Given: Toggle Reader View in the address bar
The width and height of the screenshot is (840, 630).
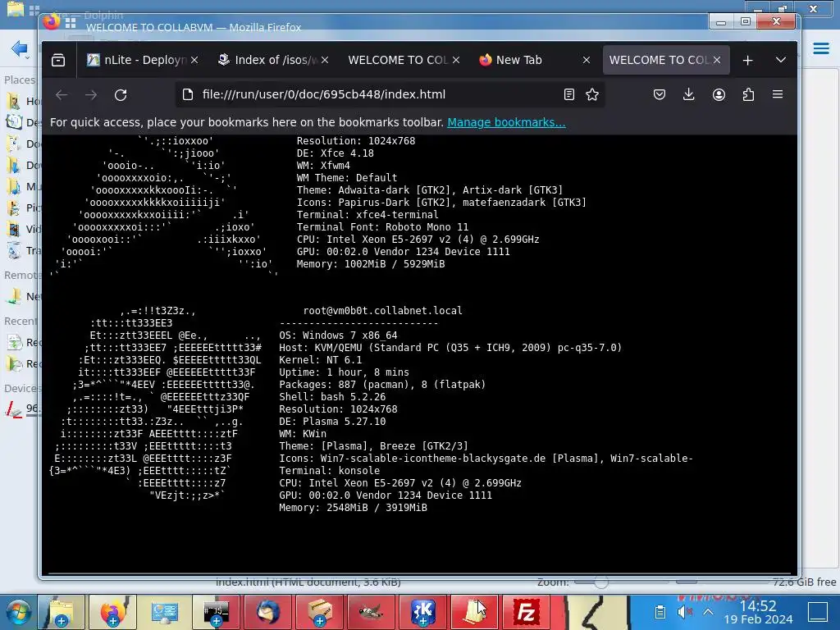Looking at the screenshot, I should [569, 95].
